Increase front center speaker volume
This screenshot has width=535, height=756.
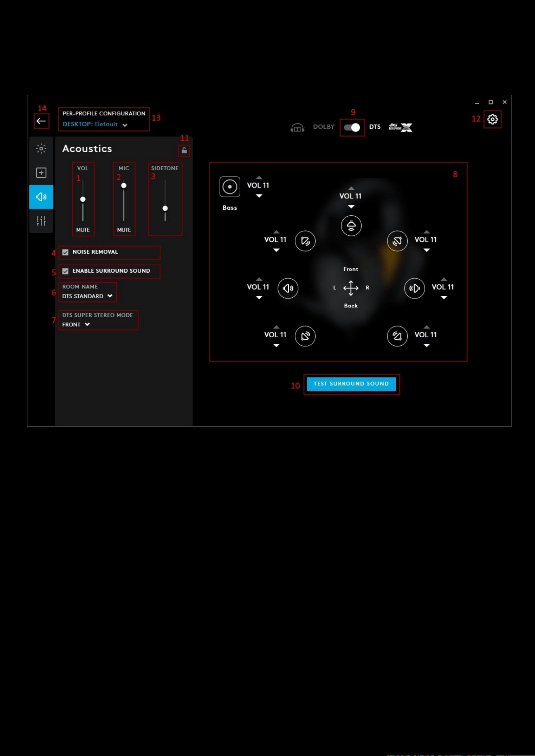(x=351, y=188)
